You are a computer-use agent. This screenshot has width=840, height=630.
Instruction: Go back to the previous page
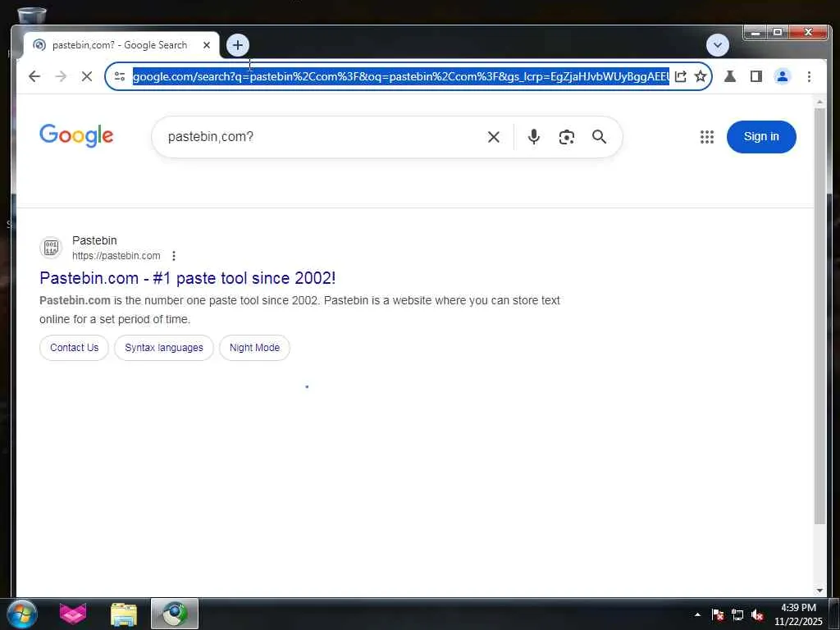[34, 76]
